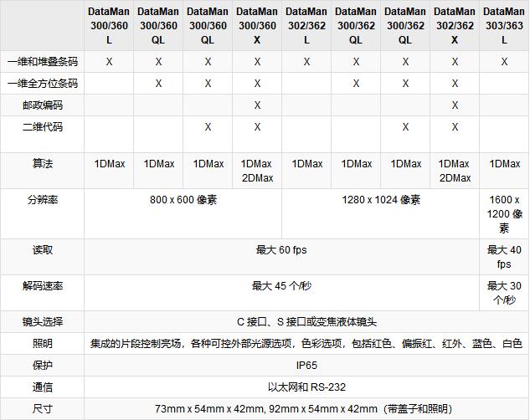The width and height of the screenshot is (530, 420).
Task: Click the DataMan 302/362 L column header
Action: pyautogui.click(x=306, y=26)
